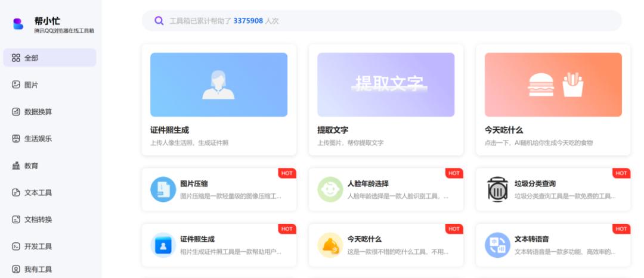Select the 全部 category in sidebar
Screen dimensions: 644x278
(x=49, y=58)
